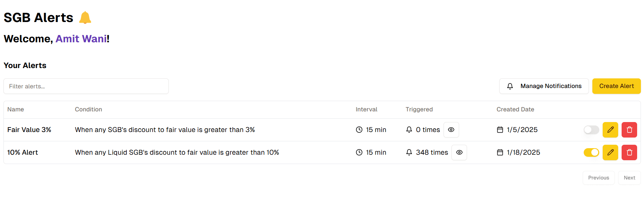Delete the Fair Value 3% alert
The image size is (644, 197).
[629, 130]
